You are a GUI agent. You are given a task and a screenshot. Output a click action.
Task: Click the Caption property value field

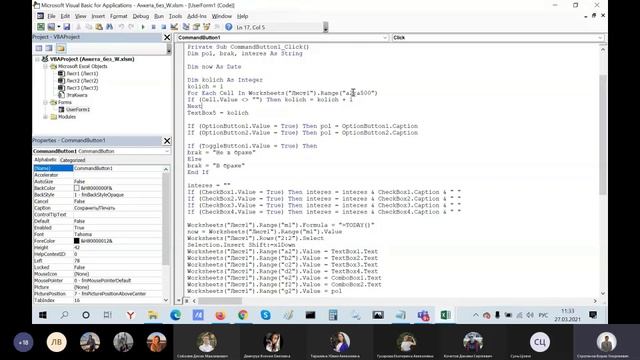117,208
